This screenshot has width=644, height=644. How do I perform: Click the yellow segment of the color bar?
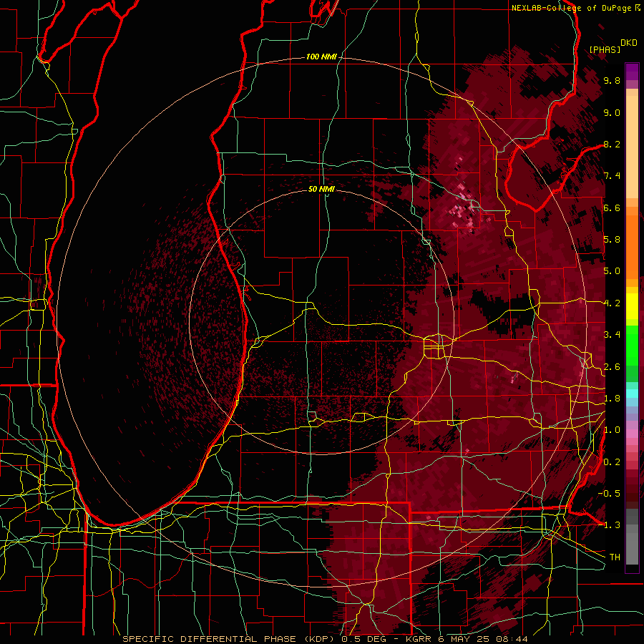coord(632,306)
